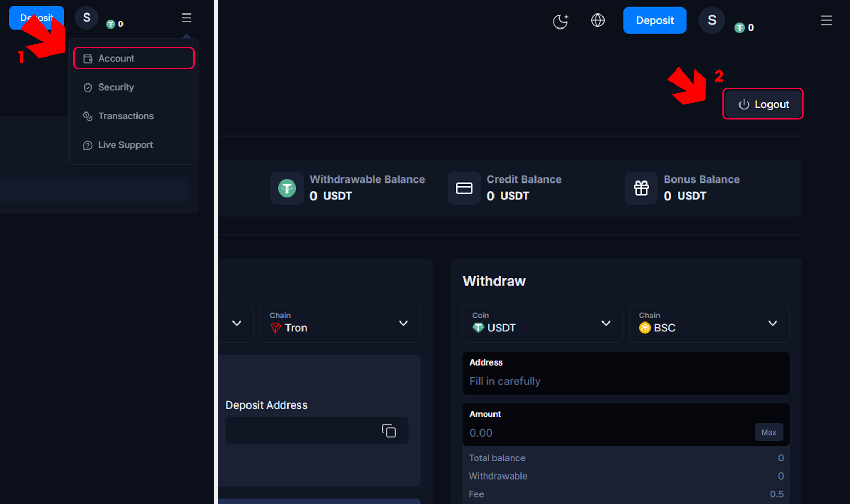This screenshot has height=504, width=850.
Task: Copy the deposit address
Action: 389,430
